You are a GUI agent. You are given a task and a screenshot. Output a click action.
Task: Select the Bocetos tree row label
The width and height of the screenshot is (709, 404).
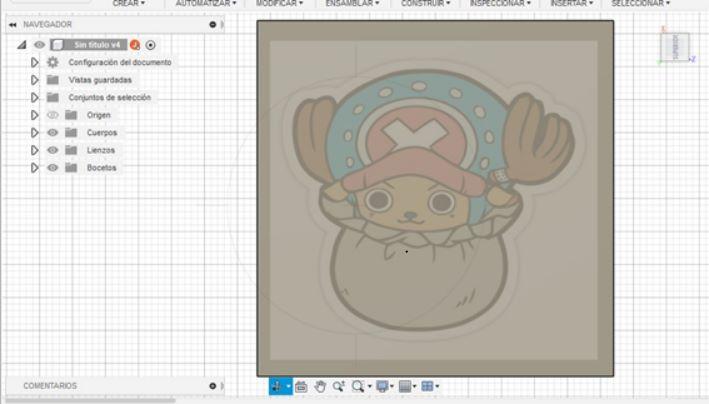click(x=102, y=168)
